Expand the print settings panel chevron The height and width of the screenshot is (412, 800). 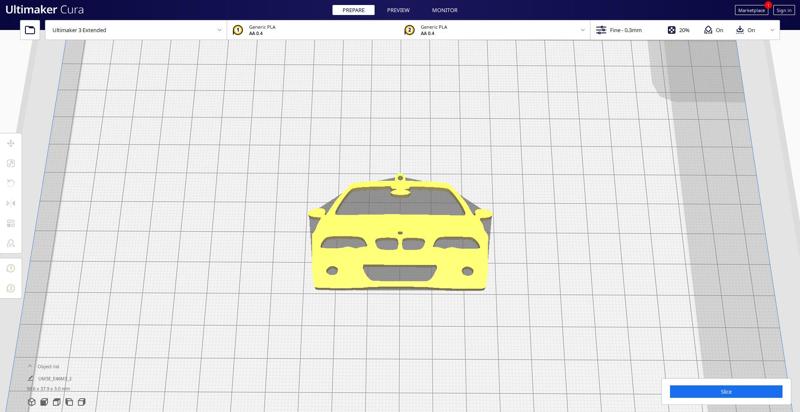coord(772,30)
